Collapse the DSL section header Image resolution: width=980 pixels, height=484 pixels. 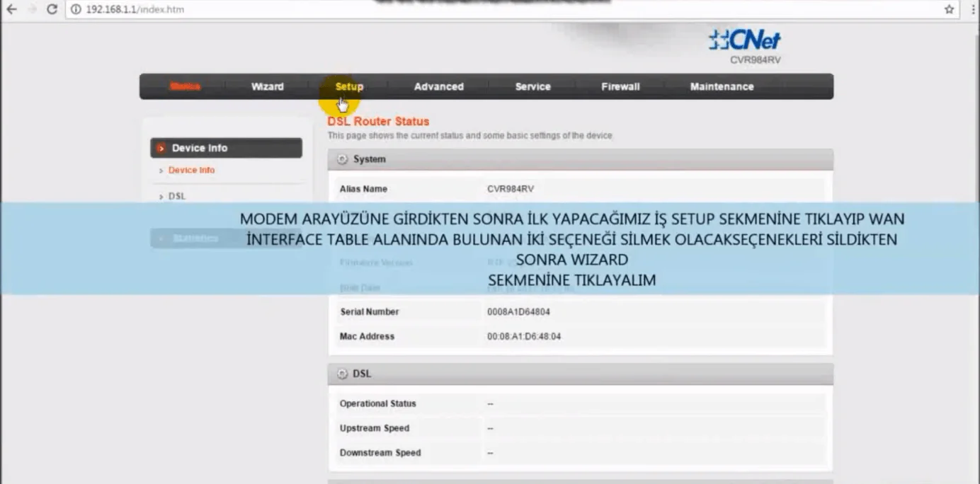[580, 374]
